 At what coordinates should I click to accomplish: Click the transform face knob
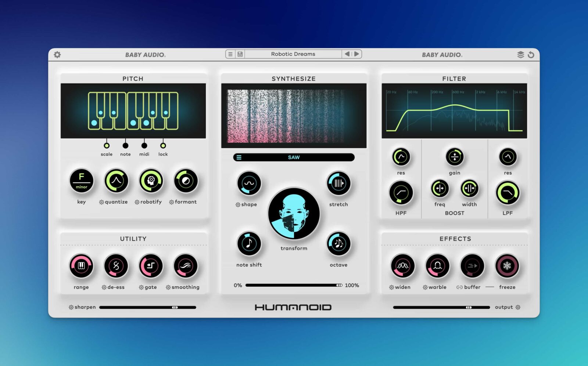pyautogui.click(x=294, y=214)
